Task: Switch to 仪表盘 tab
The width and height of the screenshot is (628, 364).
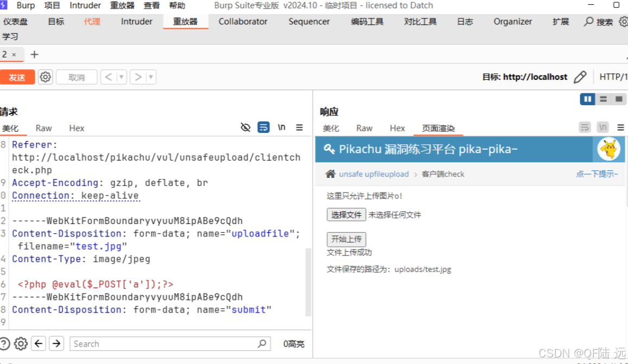Action: point(15,22)
